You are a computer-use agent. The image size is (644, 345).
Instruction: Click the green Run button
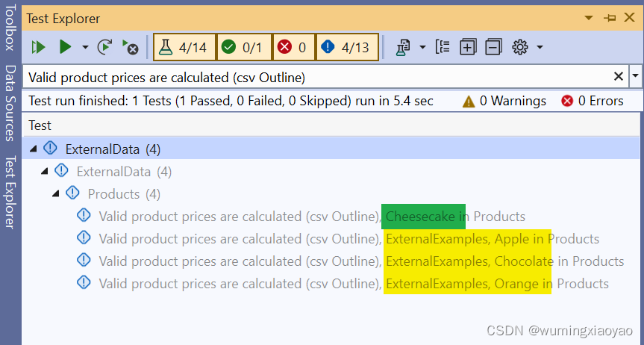pyautogui.click(x=65, y=47)
